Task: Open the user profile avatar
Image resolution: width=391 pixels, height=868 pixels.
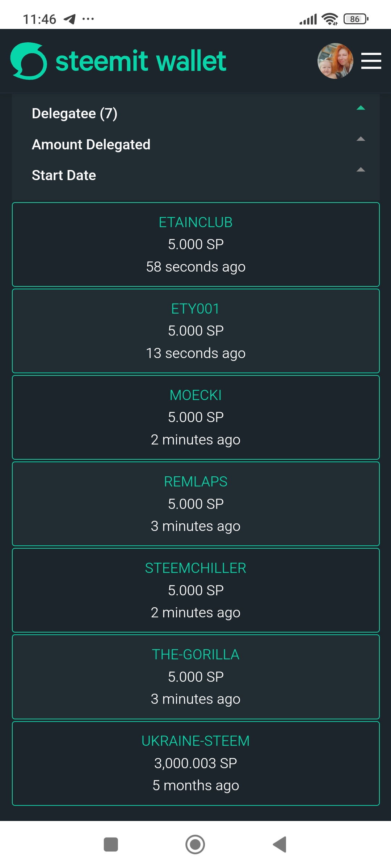Action: pos(335,61)
